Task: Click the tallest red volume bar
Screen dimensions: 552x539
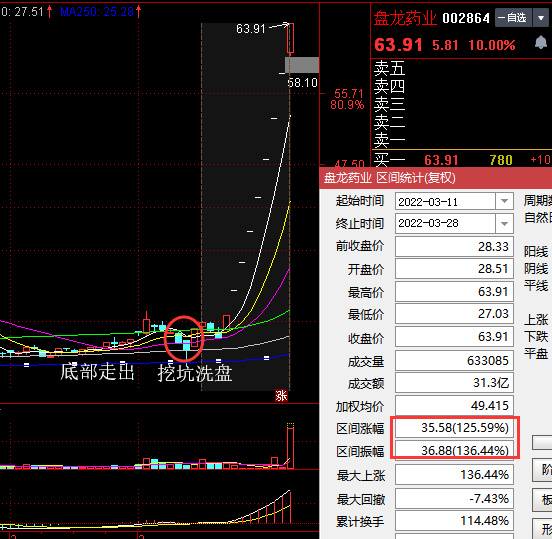Action: [x=290, y=448]
